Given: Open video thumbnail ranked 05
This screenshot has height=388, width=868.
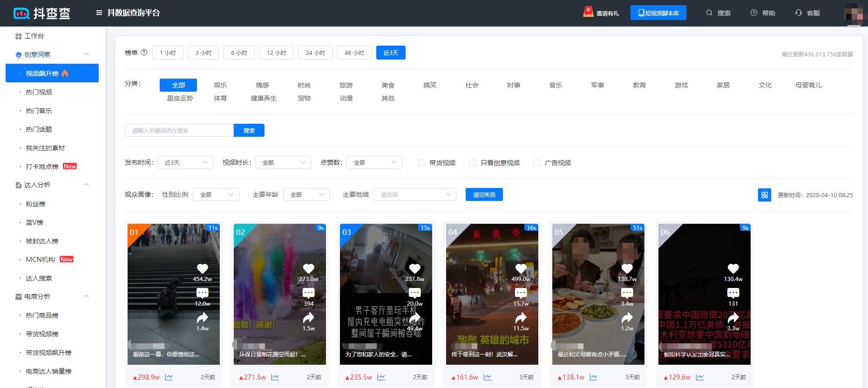Looking at the screenshot, I should pos(598,294).
